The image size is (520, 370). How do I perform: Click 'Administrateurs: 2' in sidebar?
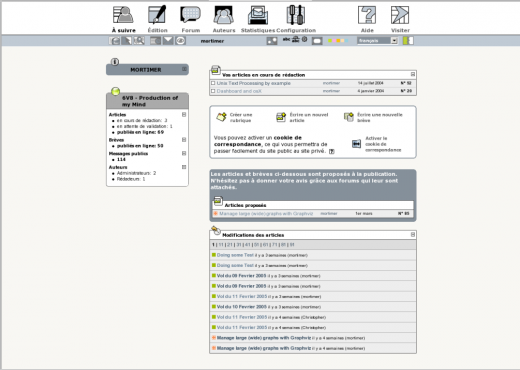coord(136,173)
